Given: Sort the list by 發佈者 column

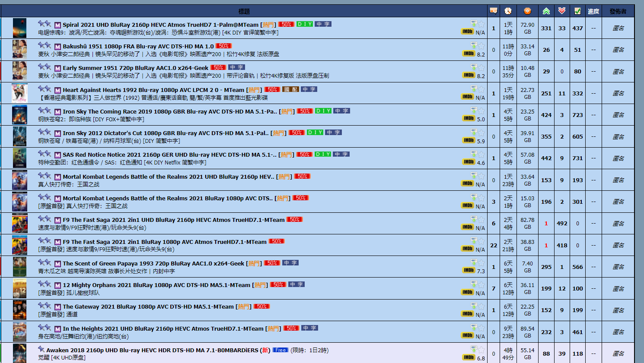Looking at the screenshot, I should point(618,11).
